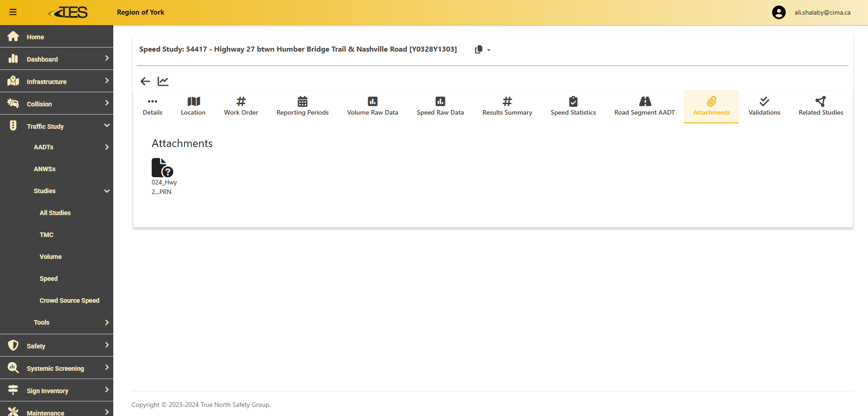
Task: Click the back arrow icon
Action: click(145, 81)
